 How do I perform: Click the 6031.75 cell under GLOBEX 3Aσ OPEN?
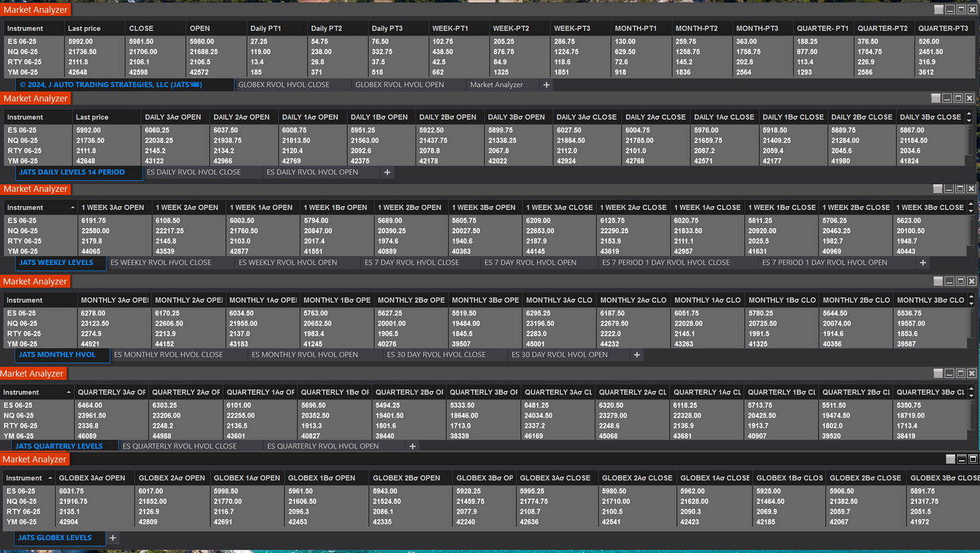(95, 491)
